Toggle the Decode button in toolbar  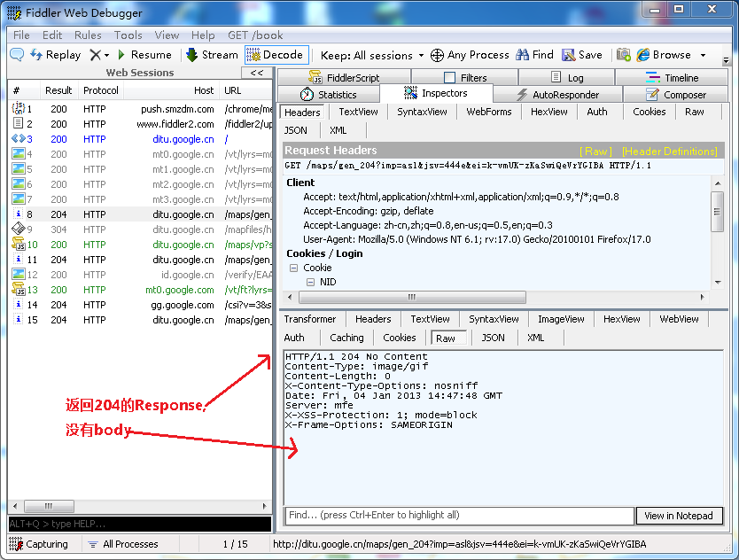coord(276,55)
